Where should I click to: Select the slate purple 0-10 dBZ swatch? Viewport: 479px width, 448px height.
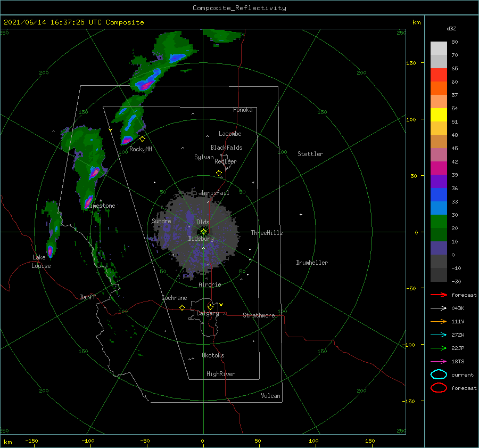pos(439,248)
